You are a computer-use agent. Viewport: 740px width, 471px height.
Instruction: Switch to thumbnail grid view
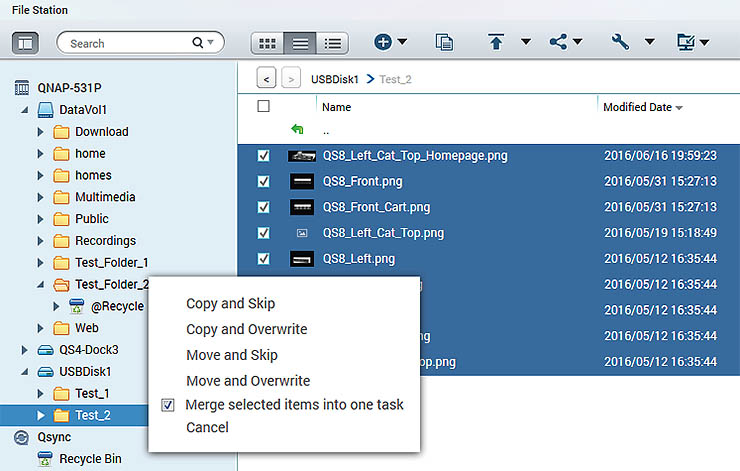[x=267, y=43]
